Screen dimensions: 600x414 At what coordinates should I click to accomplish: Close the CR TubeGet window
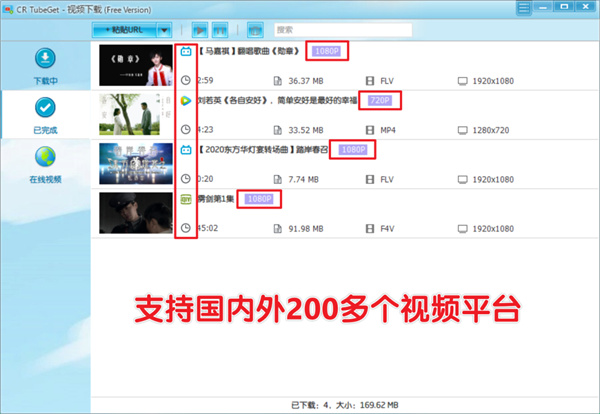(586, 7)
